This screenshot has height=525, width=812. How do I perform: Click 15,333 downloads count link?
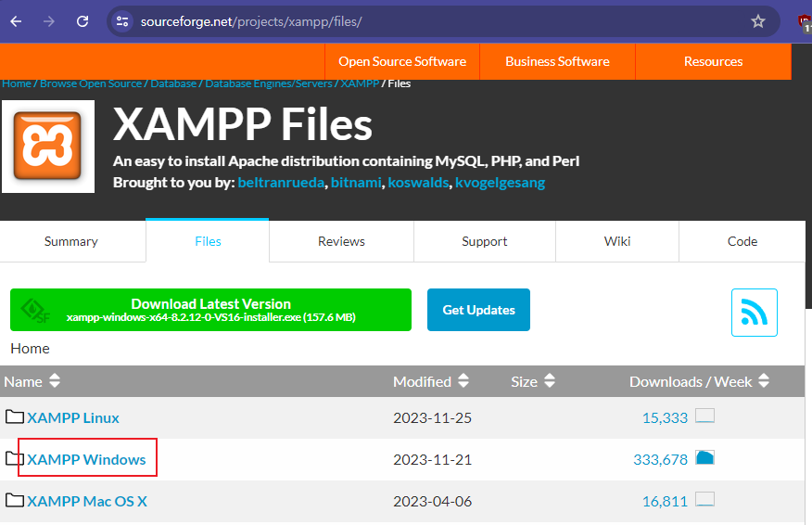point(665,417)
